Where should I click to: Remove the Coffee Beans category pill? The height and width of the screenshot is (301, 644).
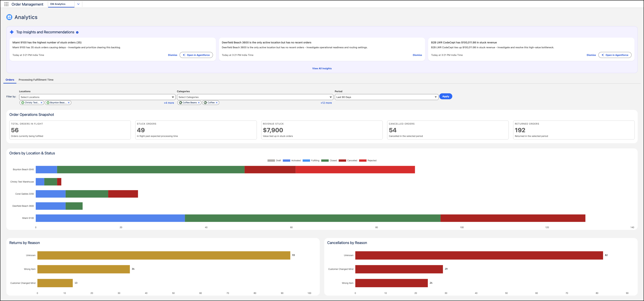coord(199,103)
